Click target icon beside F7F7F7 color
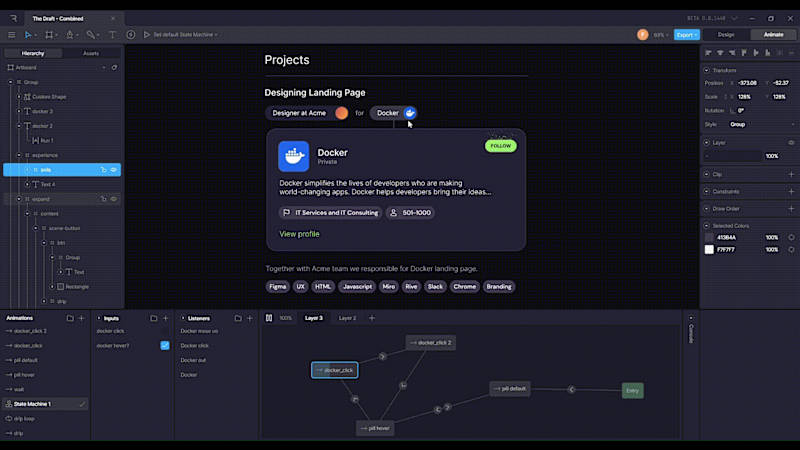The width and height of the screenshot is (800, 450). pos(791,249)
